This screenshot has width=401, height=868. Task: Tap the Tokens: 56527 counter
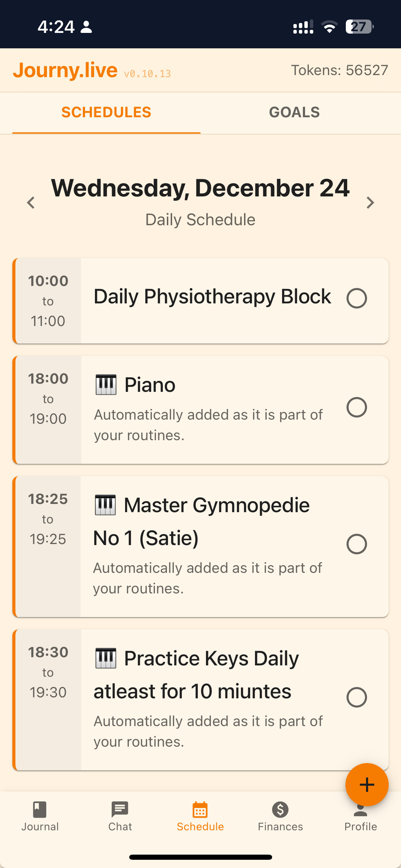[x=339, y=70]
